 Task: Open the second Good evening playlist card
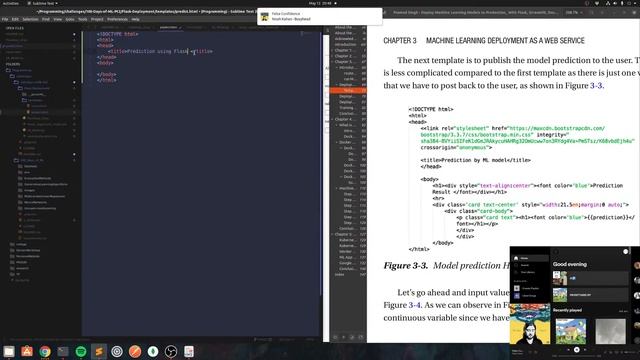pos(590,295)
